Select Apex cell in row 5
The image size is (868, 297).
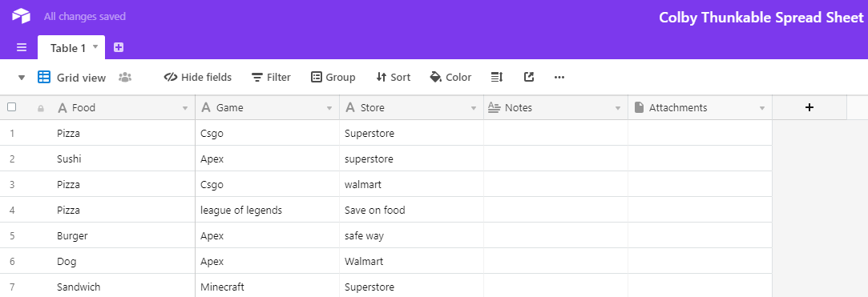click(268, 235)
